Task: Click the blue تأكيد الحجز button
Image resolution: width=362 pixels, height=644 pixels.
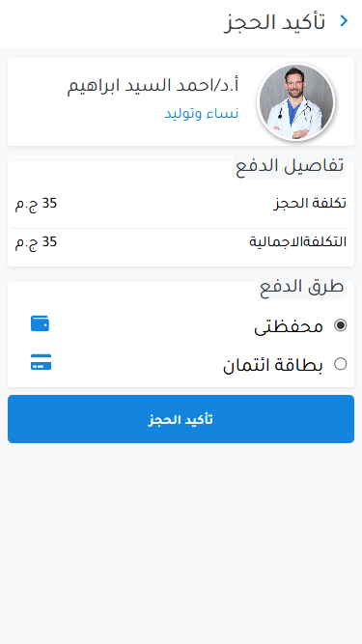Action: tap(181, 419)
